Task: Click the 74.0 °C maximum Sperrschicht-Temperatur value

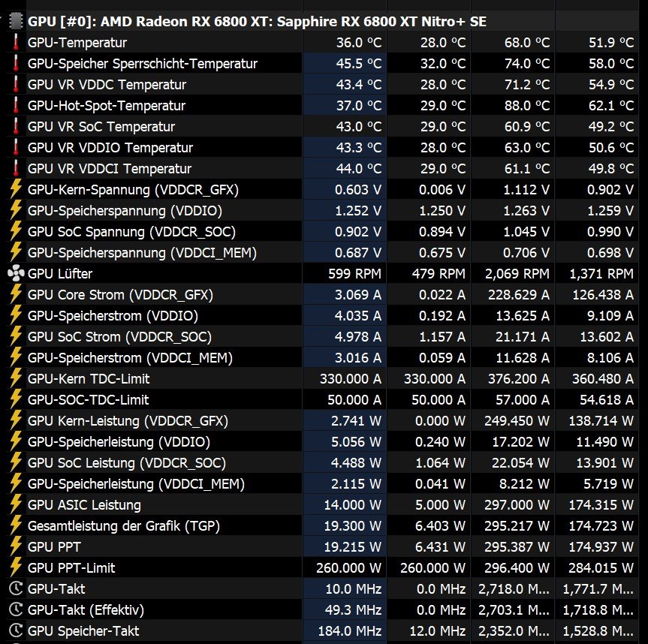Action: click(527, 64)
